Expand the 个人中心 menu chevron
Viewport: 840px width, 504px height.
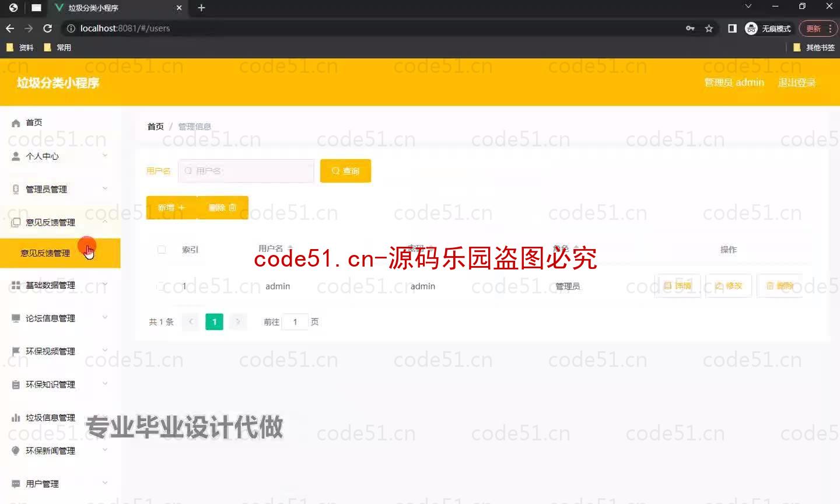105,155
